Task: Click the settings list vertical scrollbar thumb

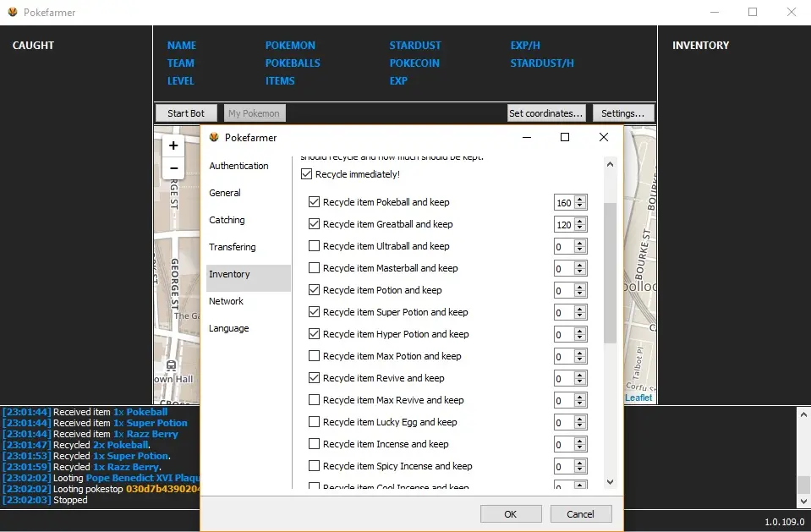Action: pyautogui.click(x=611, y=271)
